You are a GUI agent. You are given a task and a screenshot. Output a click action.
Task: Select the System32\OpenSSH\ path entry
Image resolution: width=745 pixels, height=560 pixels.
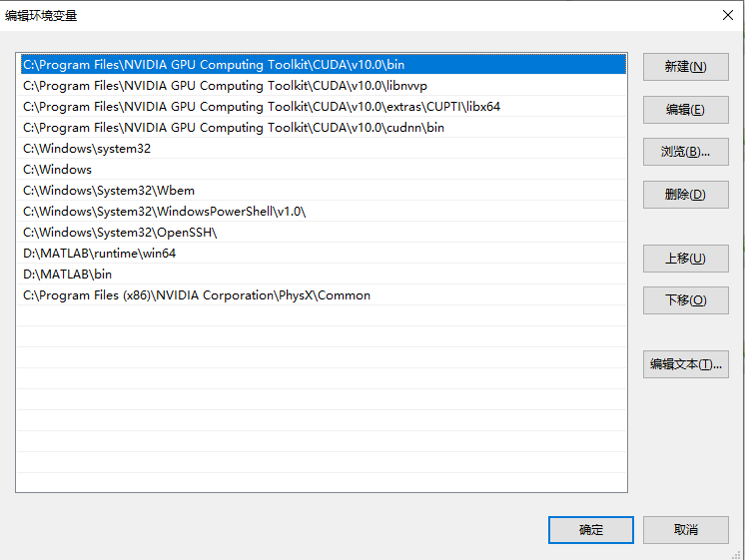324,233
